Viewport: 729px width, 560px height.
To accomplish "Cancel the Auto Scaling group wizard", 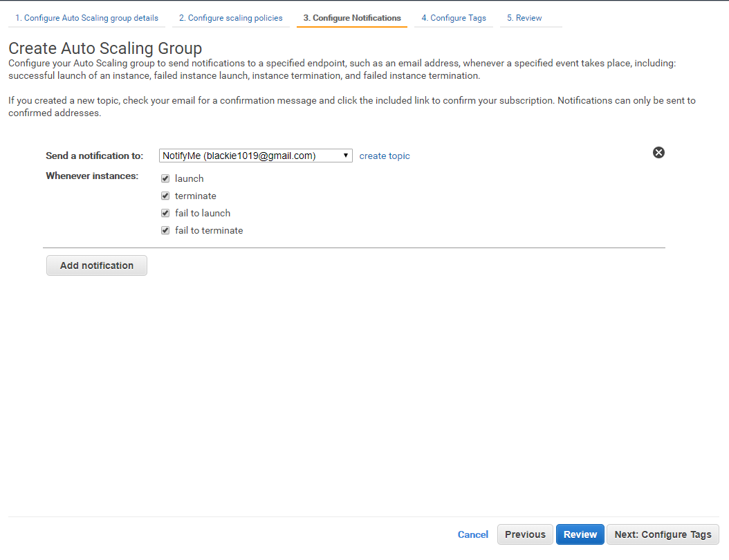I will tap(473, 534).
